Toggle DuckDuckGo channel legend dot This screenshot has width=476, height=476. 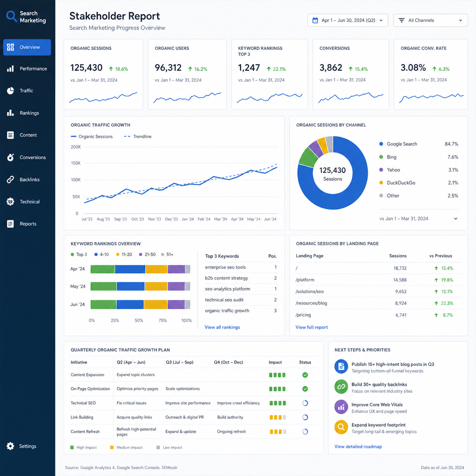[381, 183]
